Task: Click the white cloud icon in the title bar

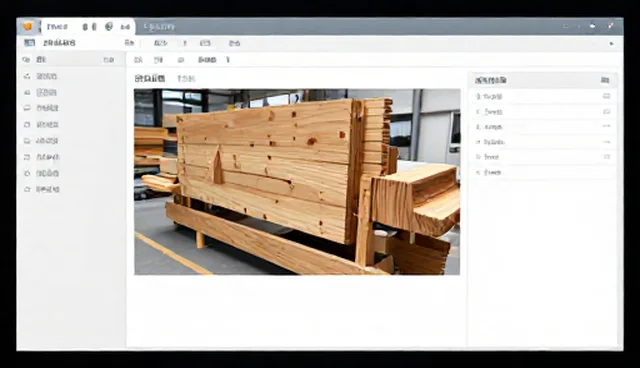Action: click(592, 26)
